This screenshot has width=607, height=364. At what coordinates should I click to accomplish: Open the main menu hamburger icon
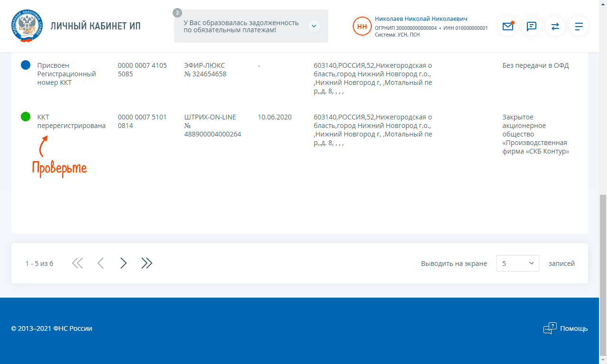[x=579, y=27]
